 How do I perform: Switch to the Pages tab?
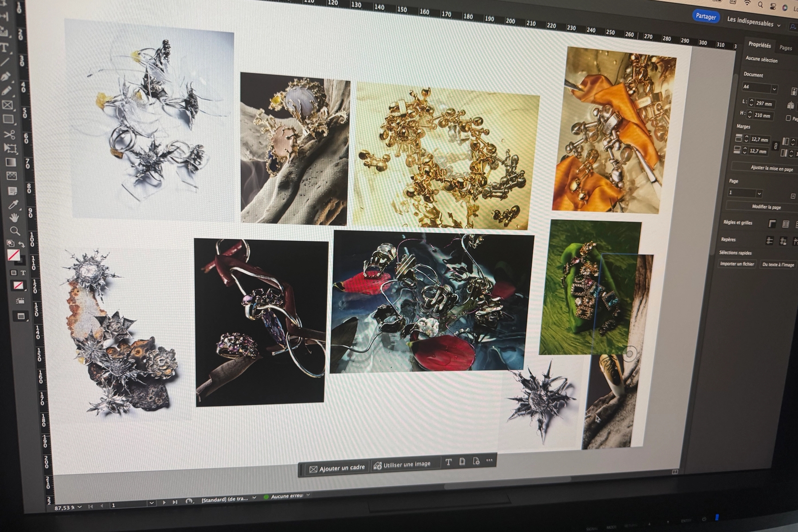(785, 48)
